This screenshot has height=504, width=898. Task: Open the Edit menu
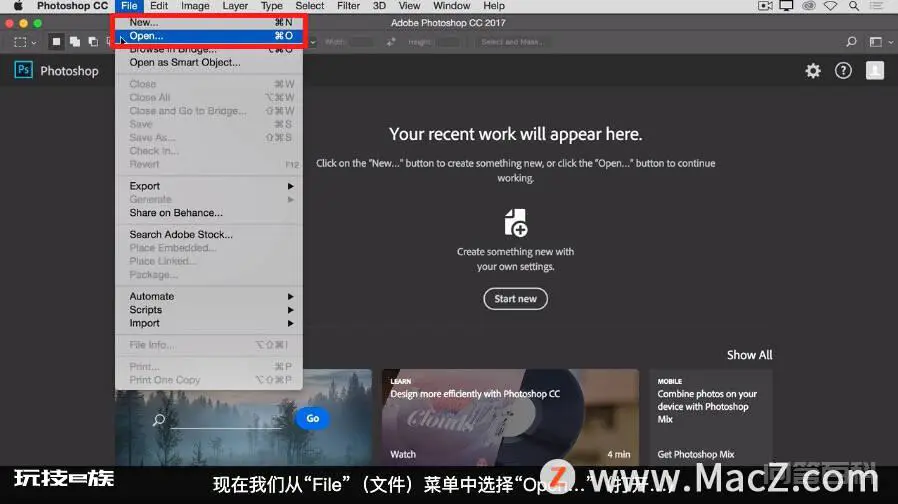[159, 6]
